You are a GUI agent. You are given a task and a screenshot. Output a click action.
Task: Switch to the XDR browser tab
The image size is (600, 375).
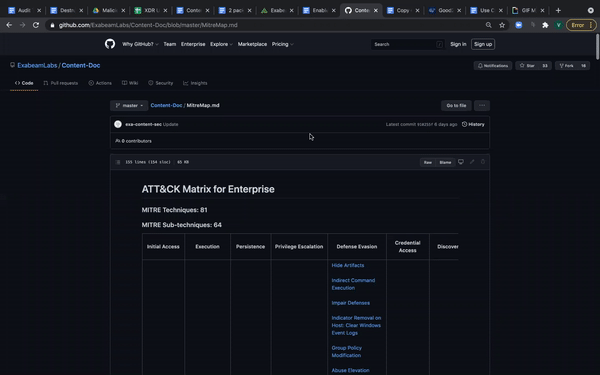tap(151, 10)
